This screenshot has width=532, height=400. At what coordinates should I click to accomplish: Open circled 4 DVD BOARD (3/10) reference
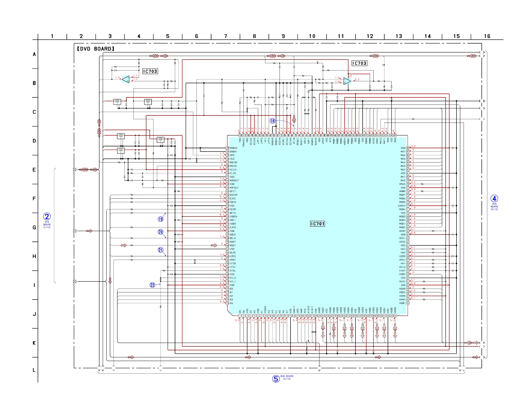click(494, 199)
